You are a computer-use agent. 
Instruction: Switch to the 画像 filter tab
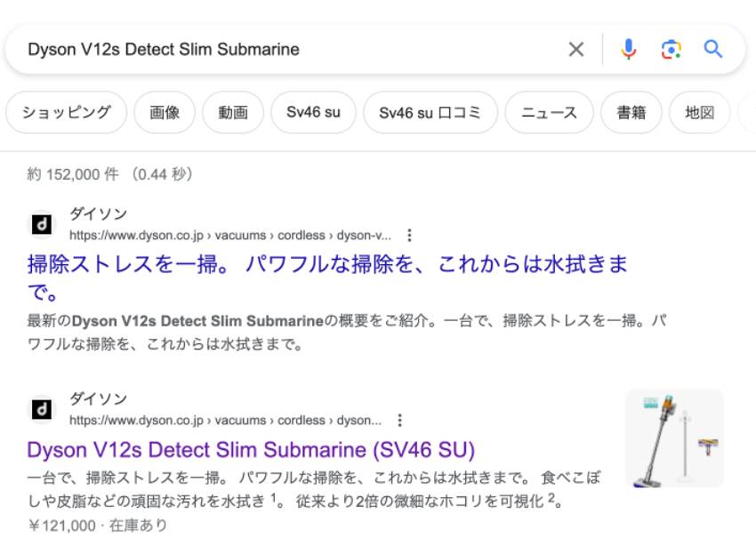pos(165,113)
